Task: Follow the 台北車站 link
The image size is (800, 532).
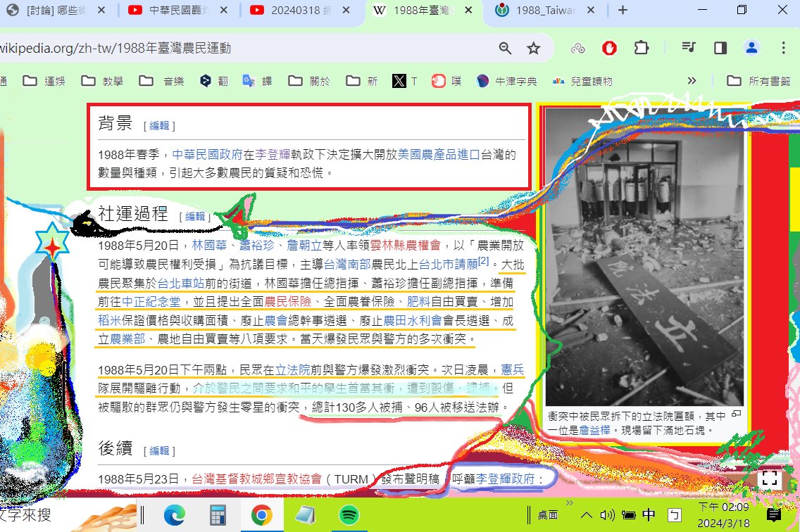Action: point(180,283)
